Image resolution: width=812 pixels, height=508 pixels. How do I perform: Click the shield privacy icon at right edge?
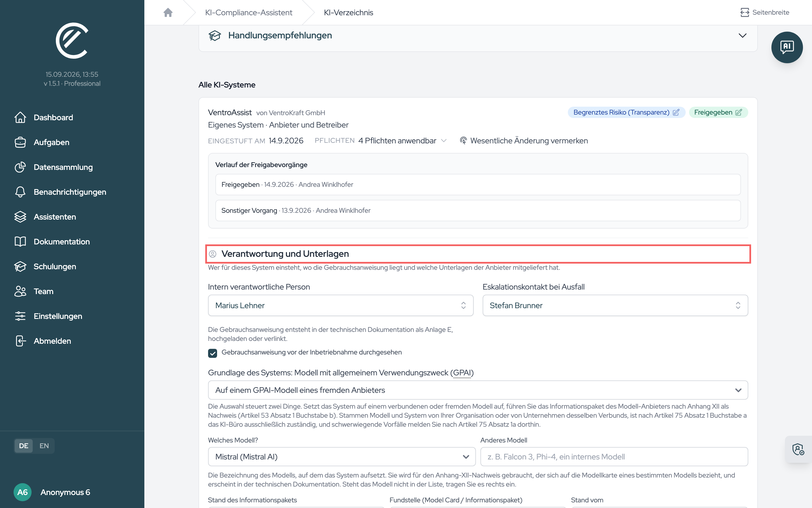click(x=798, y=449)
